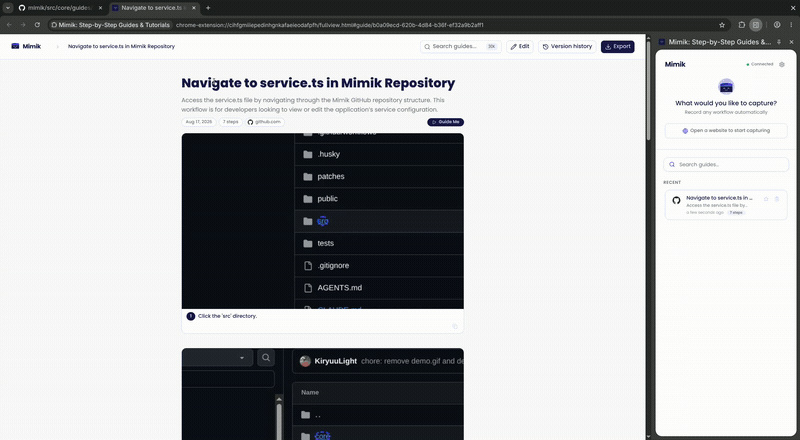Open the Chrome three-dot menu
Screen dimensions: 800x440
(791, 25)
